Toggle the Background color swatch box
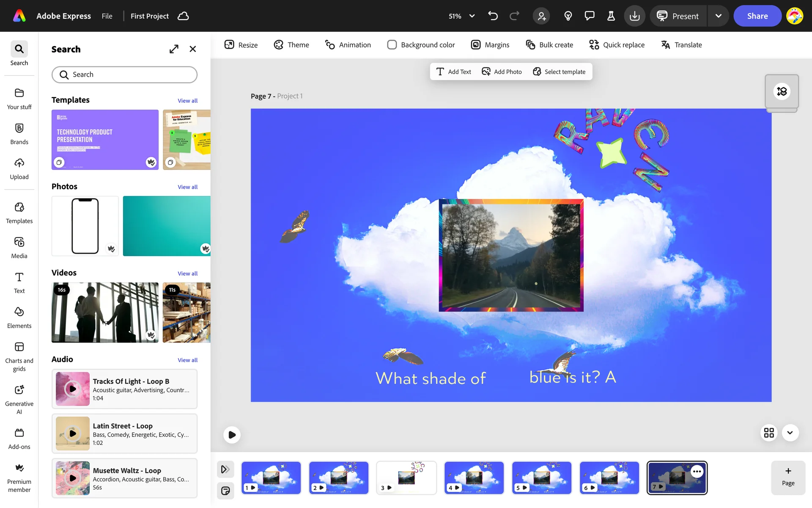 pos(392,45)
